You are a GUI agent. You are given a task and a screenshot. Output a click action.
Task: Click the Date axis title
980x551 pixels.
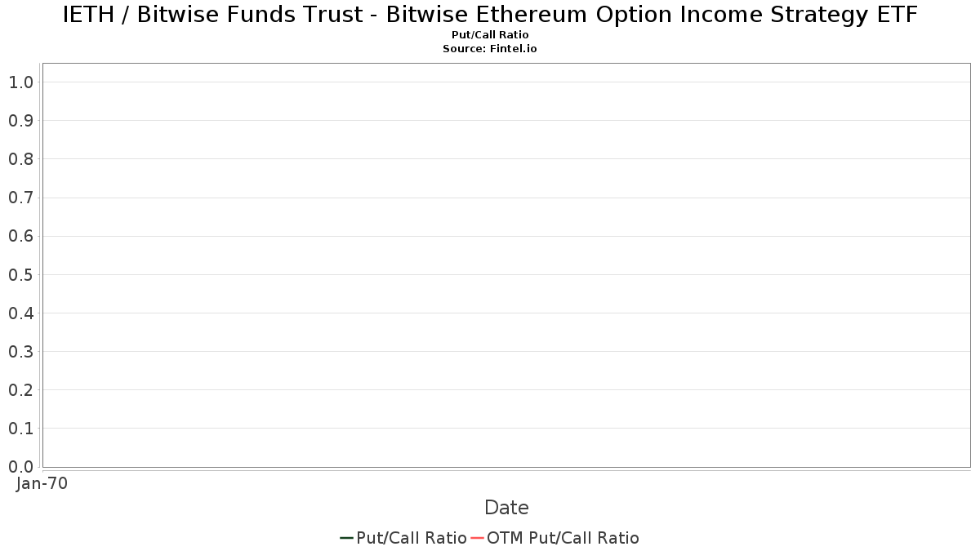tap(506, 508)
